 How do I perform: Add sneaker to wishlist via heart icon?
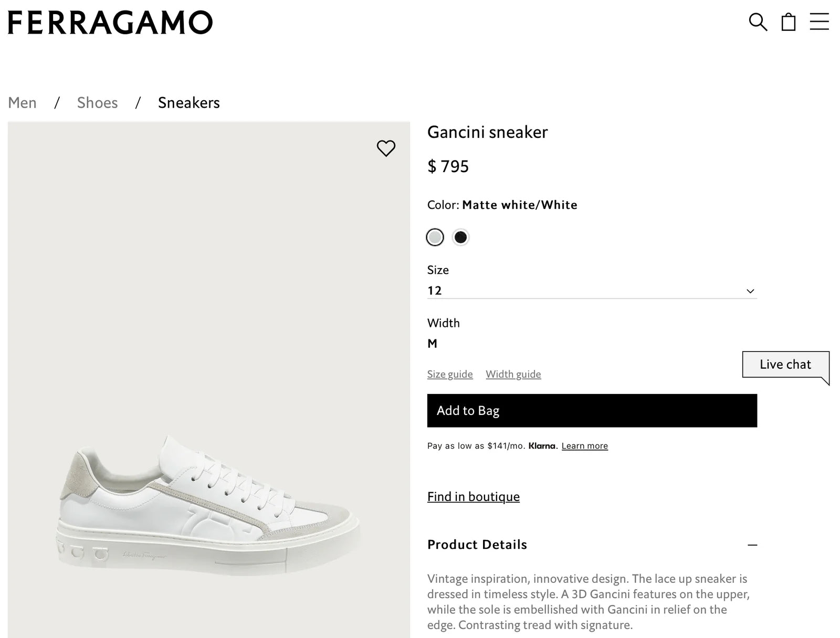click(386, 148)
